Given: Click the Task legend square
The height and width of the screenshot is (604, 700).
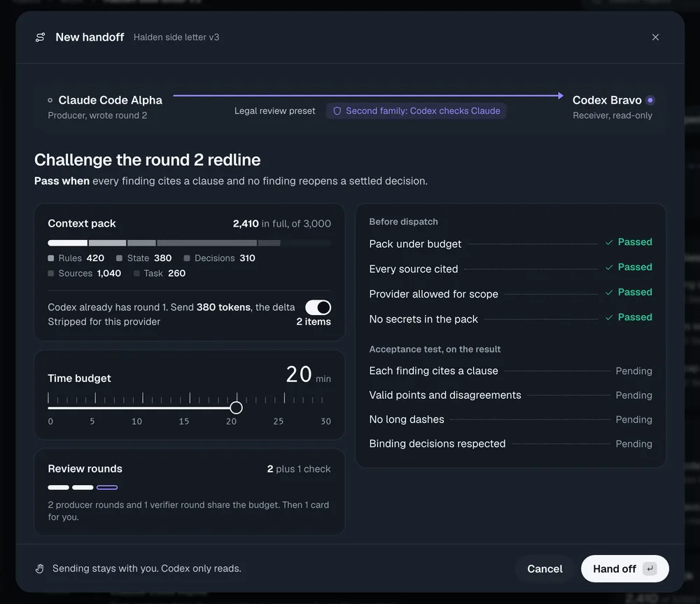Looking at the screenshot, I should click(x=136, y=273).
